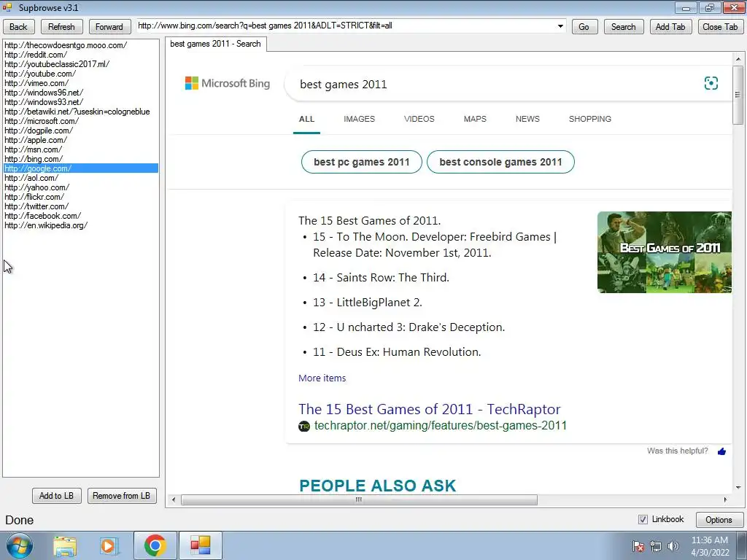Click the Refresh button
747x560 pixels.
click(x=61, y=27)
